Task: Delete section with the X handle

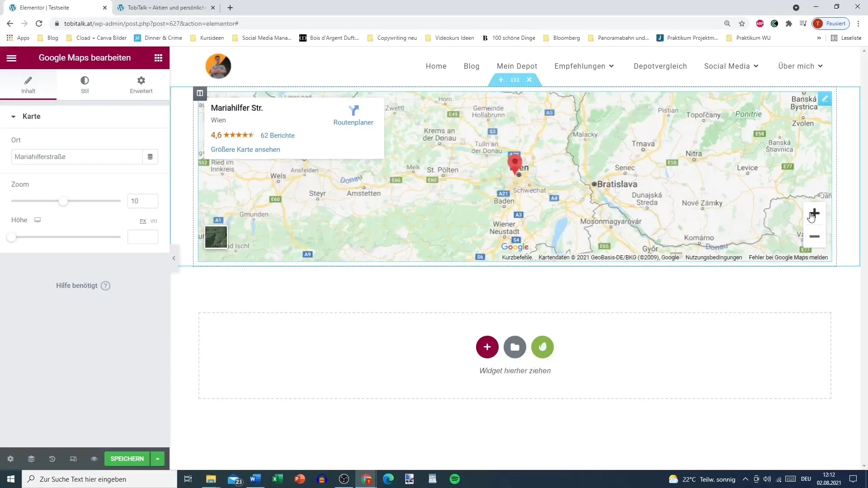Action: [x=529, y=80]
